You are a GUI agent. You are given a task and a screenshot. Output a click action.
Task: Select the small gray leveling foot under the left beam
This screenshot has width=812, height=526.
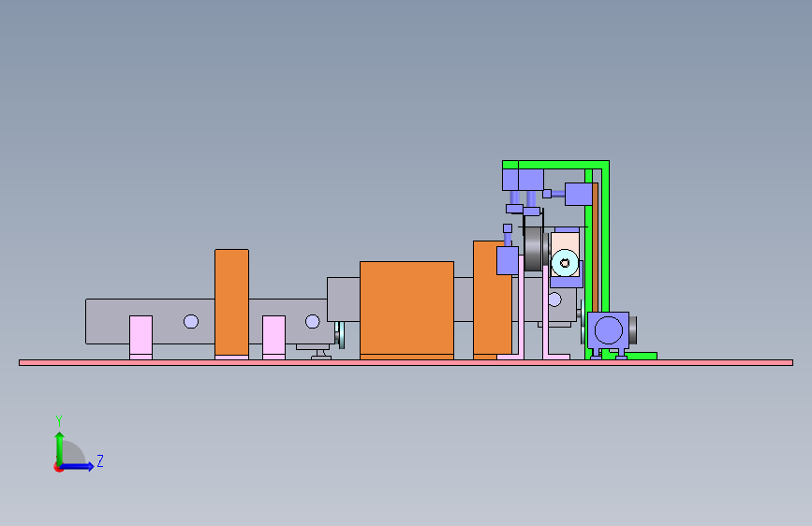click(x=321, y=355)
